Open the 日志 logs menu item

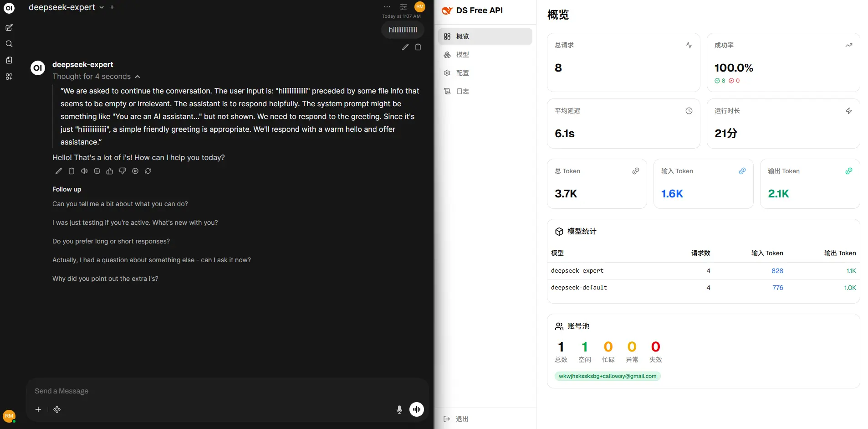coord(485,91)
